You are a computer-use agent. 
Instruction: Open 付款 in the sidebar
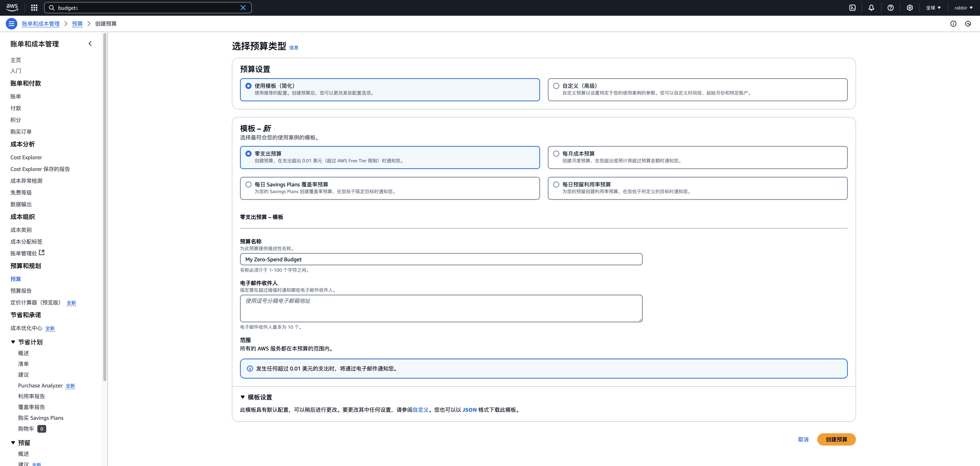click(16, 108)
